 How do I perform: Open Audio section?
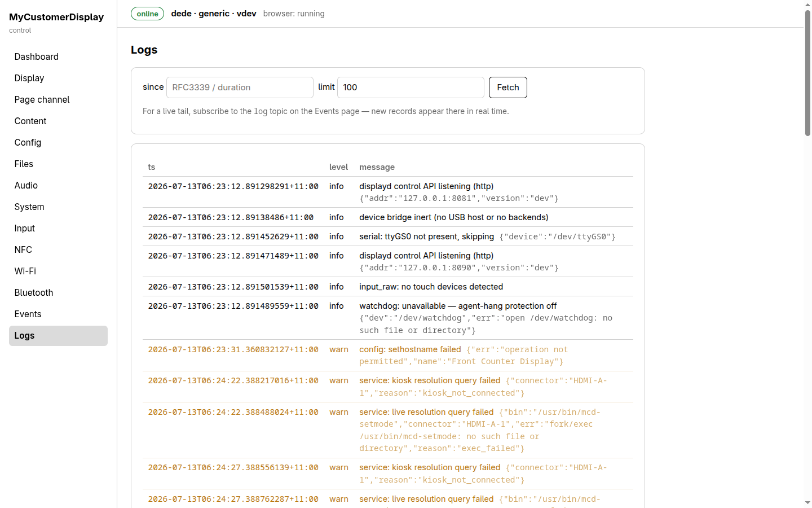pyautogui.click(x=58, y=185)
